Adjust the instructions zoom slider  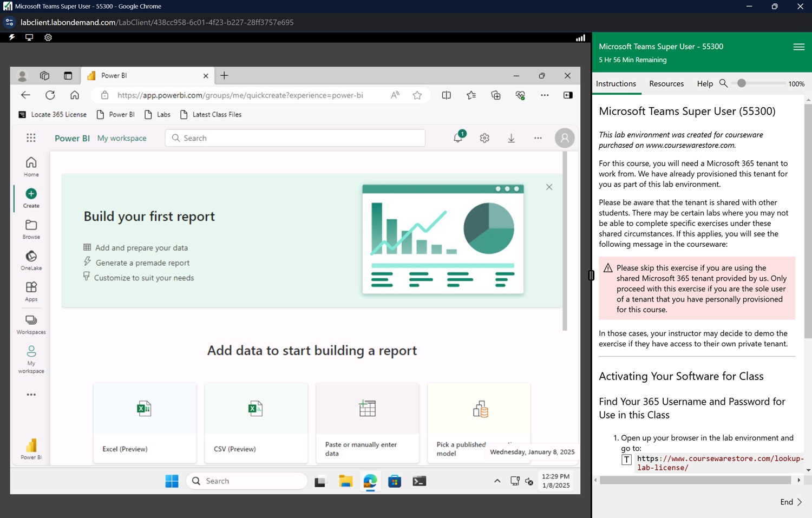742,83
